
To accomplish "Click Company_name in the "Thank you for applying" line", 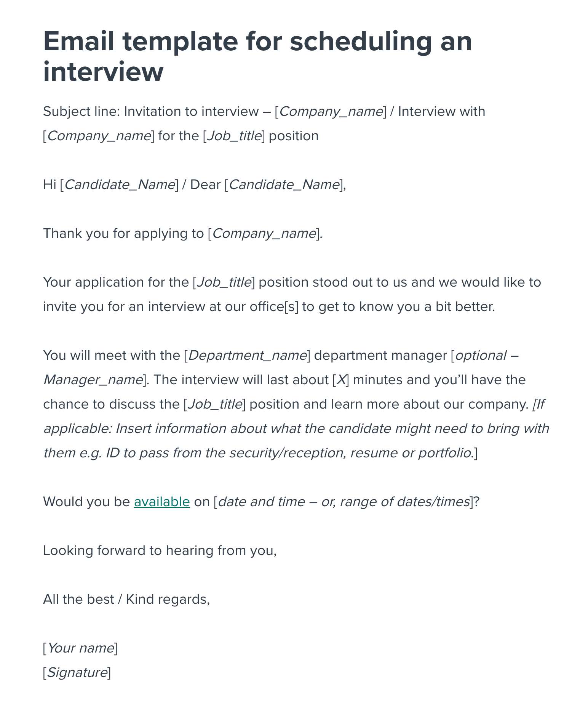I will point(264,233).
